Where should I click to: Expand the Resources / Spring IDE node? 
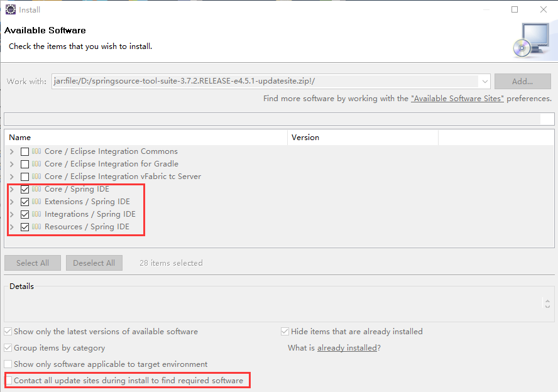(12, 227)
